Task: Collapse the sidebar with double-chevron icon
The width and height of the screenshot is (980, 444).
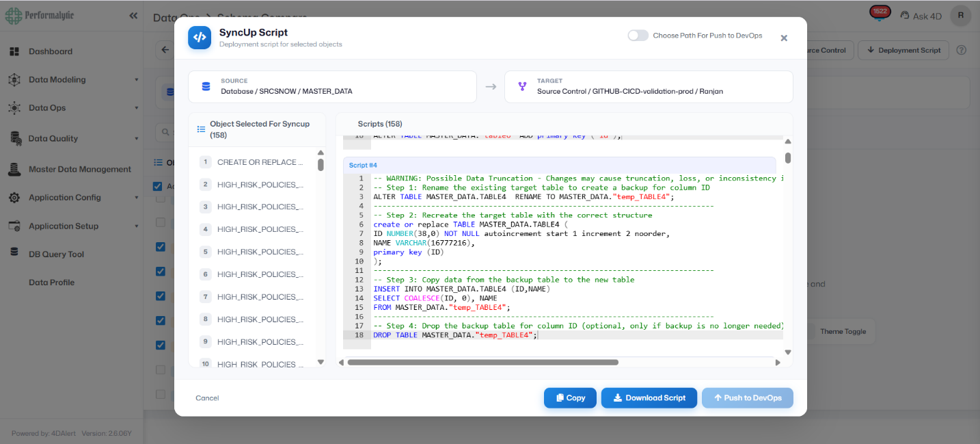Action: 133,16
